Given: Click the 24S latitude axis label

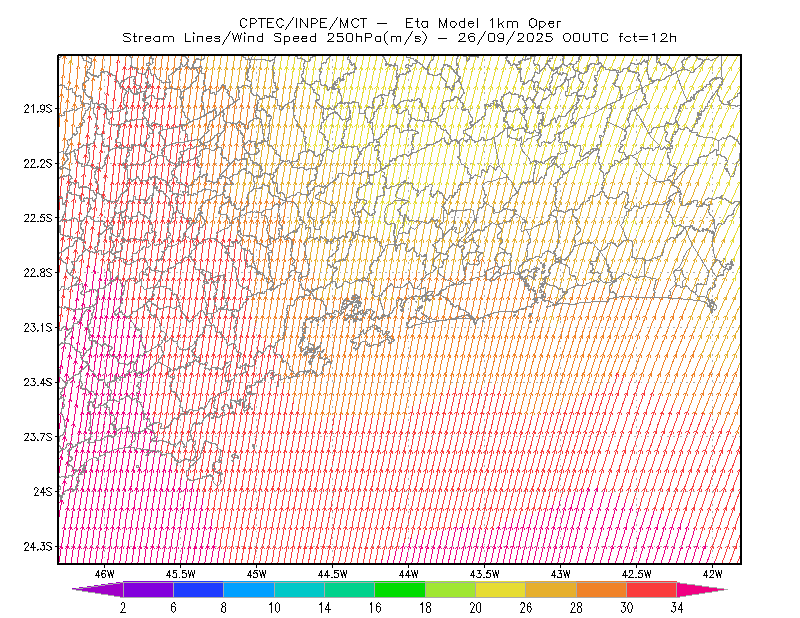Looking at the screenshot, I should 43,491.
